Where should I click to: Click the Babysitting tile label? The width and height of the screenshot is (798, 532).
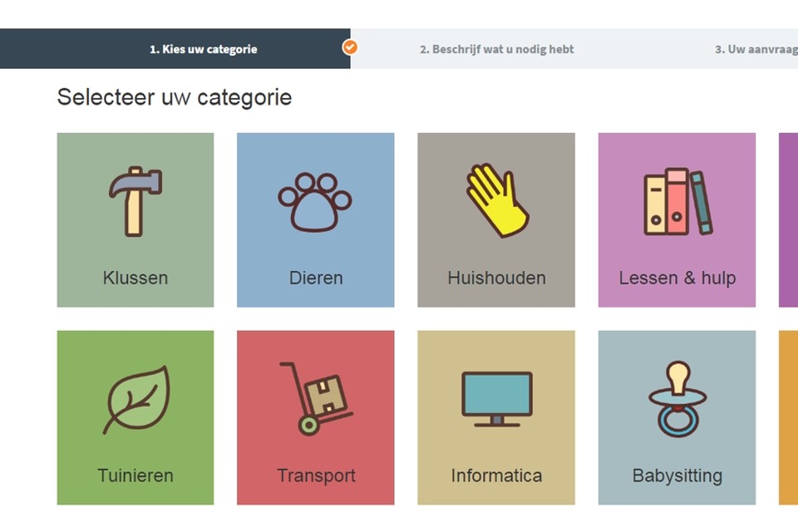[x=677, y=475]
